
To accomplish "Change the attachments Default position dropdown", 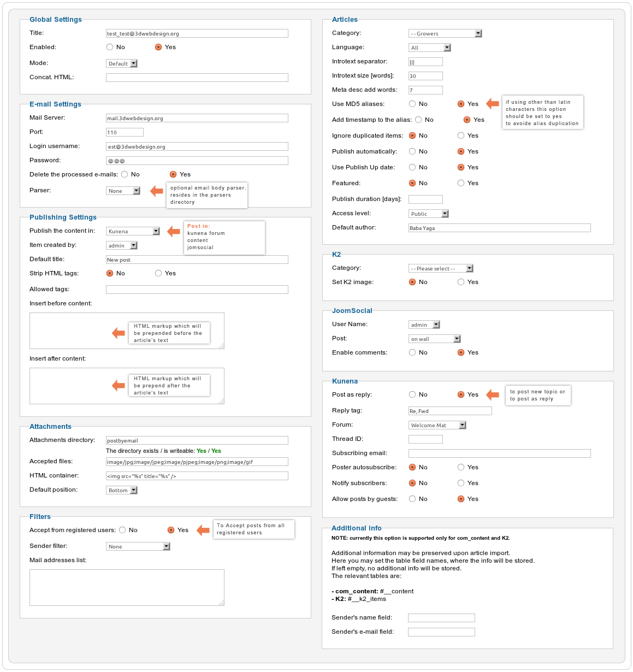I will click(122, 490).
